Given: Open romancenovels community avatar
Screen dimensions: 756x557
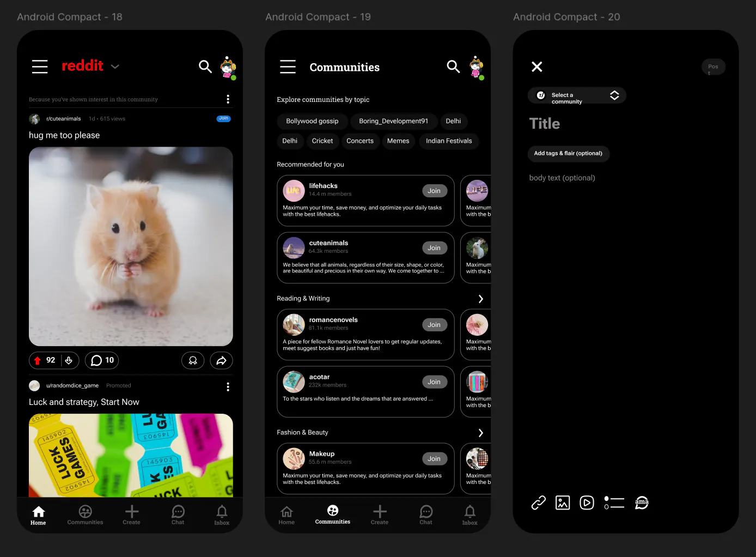Looking at the screenshot, I should [x=294, y=325].
